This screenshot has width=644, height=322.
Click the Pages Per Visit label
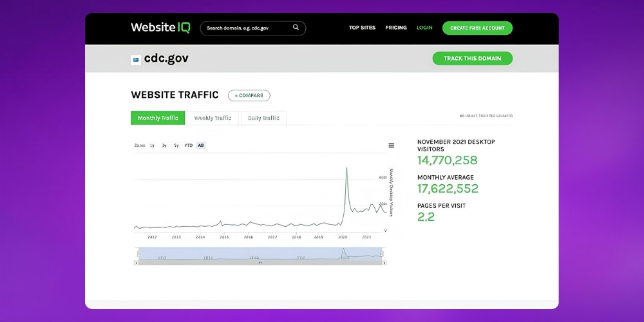[442, 206]
